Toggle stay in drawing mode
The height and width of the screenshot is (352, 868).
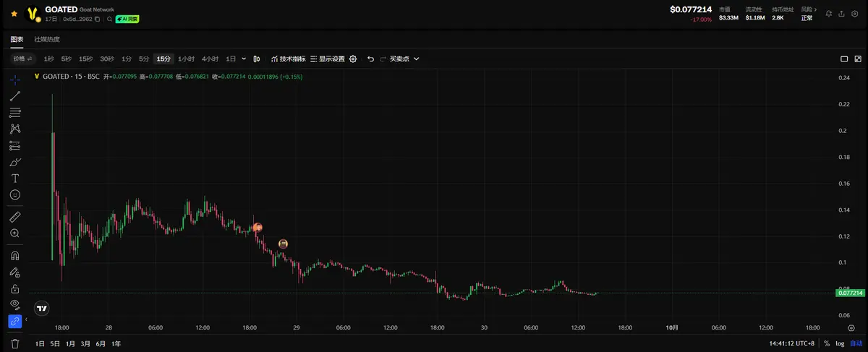coord(15,272)
